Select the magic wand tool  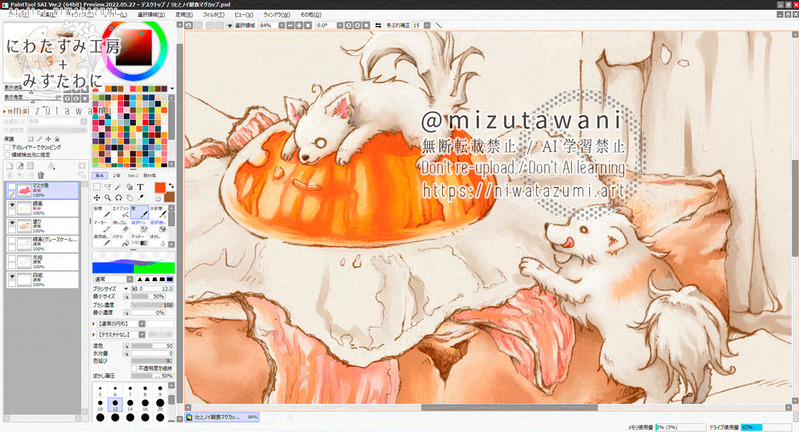tap(118, 187)
